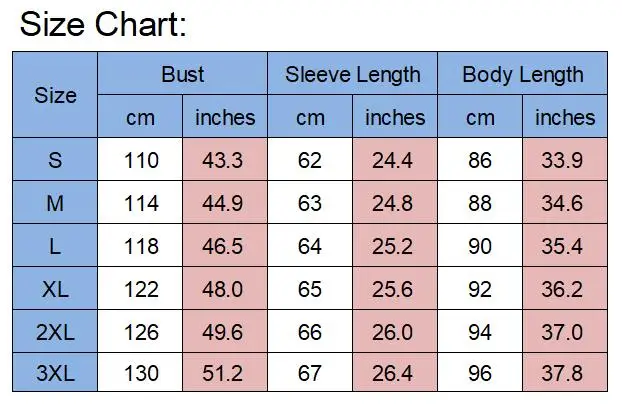Click the 110 bust cm cell
Image resolution: width=622 pixels, height=406 pixels.
coord(140,160)
